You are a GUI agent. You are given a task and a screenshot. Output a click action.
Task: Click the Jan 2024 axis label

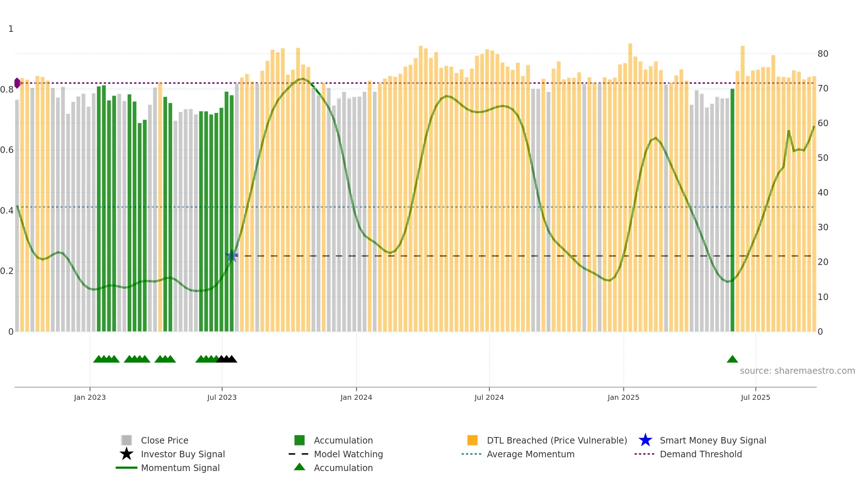pyautogui.click(x=356, y=398)
